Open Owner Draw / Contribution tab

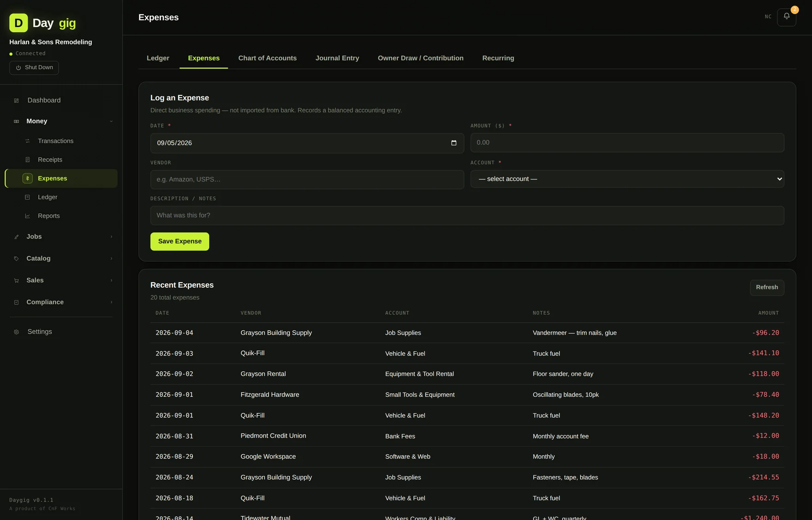click(x=421, y=58)
